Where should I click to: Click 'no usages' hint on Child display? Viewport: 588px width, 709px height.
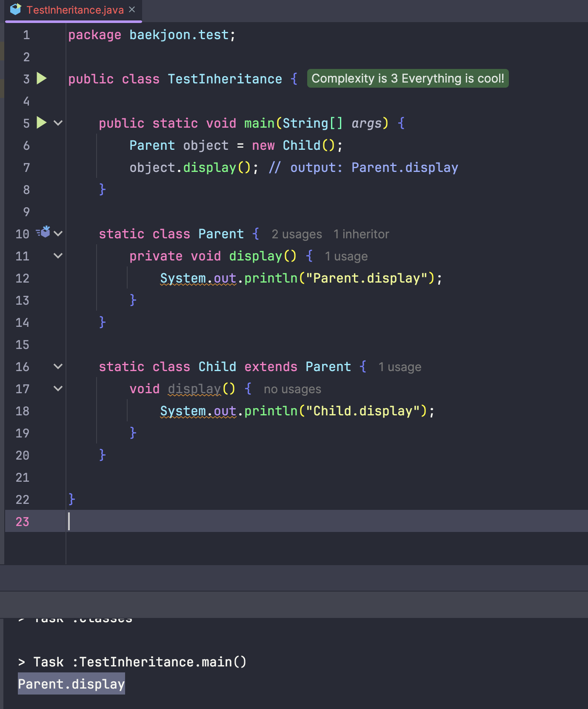coord(292,389)
